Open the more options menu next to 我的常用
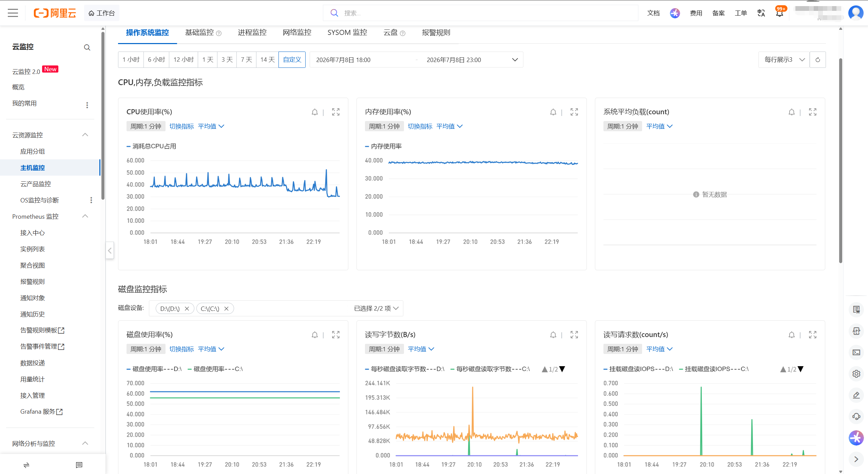Image resolution: width=868 pixels, height=474 pixels. point(87,105)
